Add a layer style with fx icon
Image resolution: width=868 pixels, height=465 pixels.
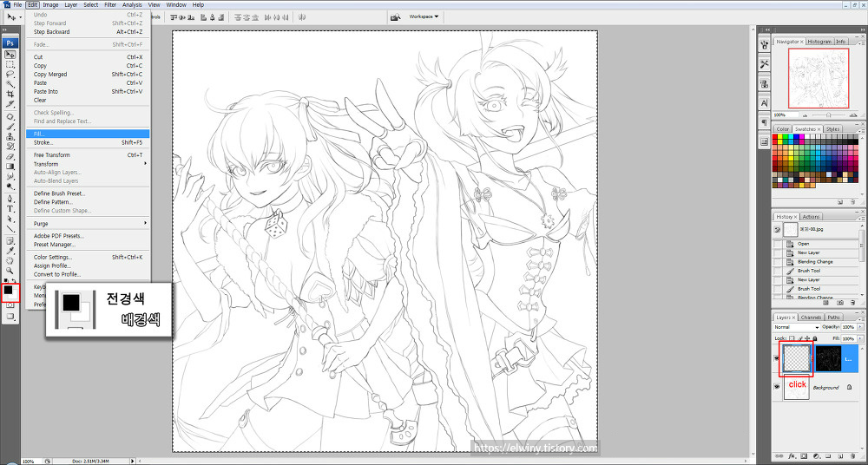pos(792,456)
